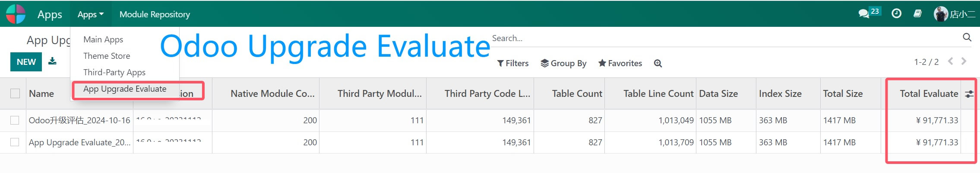Image resolution: width=980 pixels, height=173 pixels.
Task: Go to next page arrow
Action: click(x=964, y=61)
